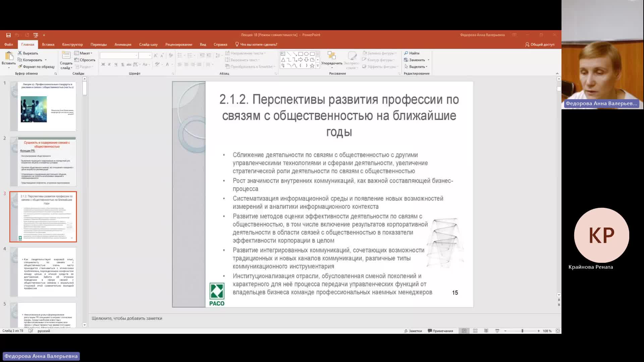
Task: Expand the Copy (Копировать) dropdown arrow
Action: coord(46,60)
